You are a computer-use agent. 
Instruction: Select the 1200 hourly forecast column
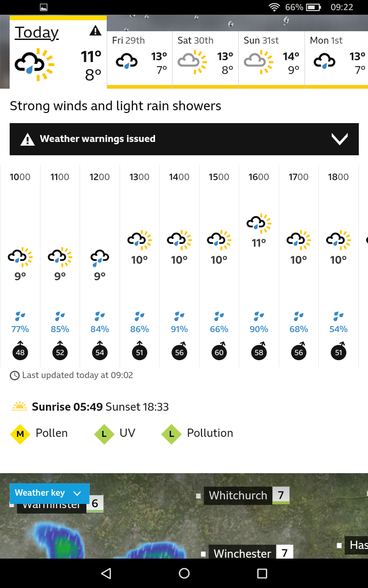coord(100,266)
